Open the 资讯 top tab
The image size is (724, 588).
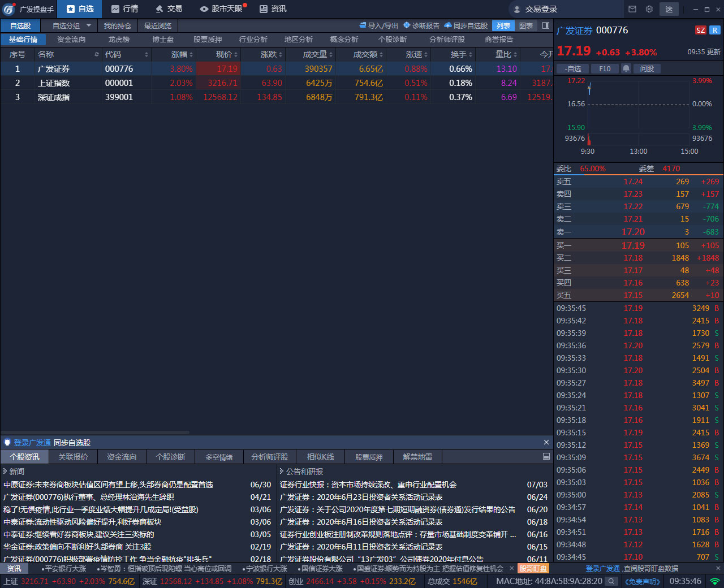(x=273, y=8)
